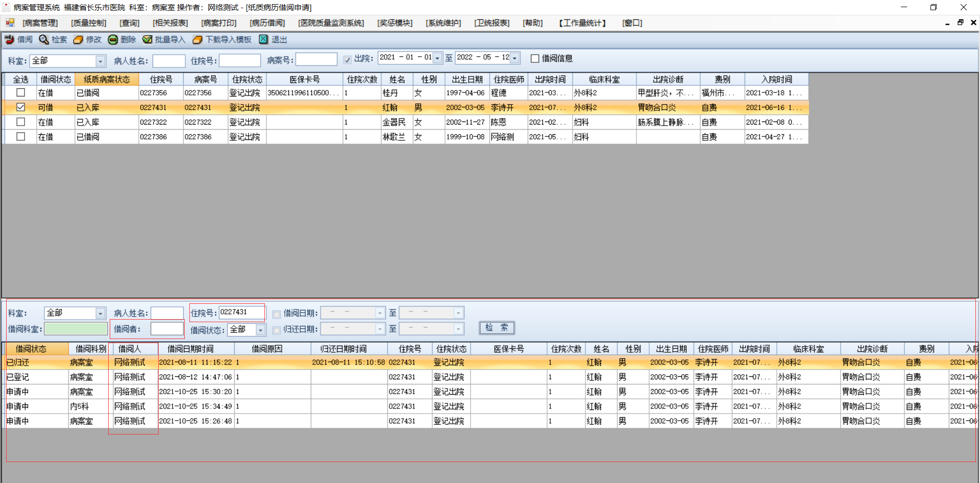Open the 2021-01-01 discharge start date dropdown

tap(437, 58)
